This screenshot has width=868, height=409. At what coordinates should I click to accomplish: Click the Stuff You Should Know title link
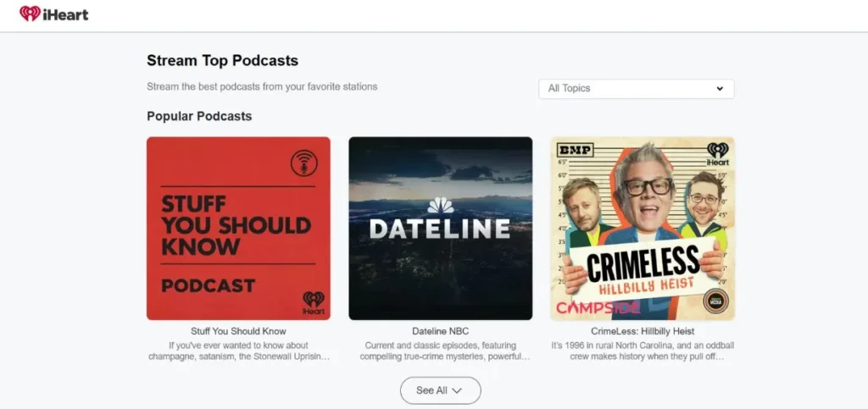[x=238, y=331]
